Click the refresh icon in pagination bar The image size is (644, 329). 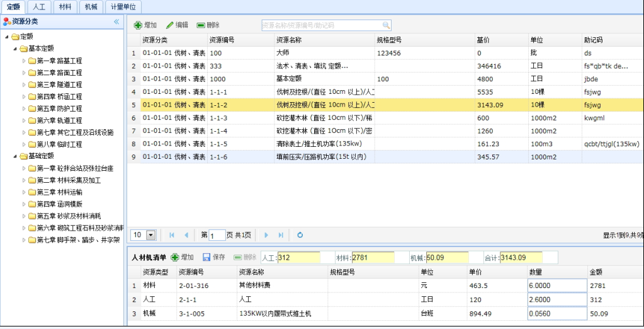[x=300, y=235]
